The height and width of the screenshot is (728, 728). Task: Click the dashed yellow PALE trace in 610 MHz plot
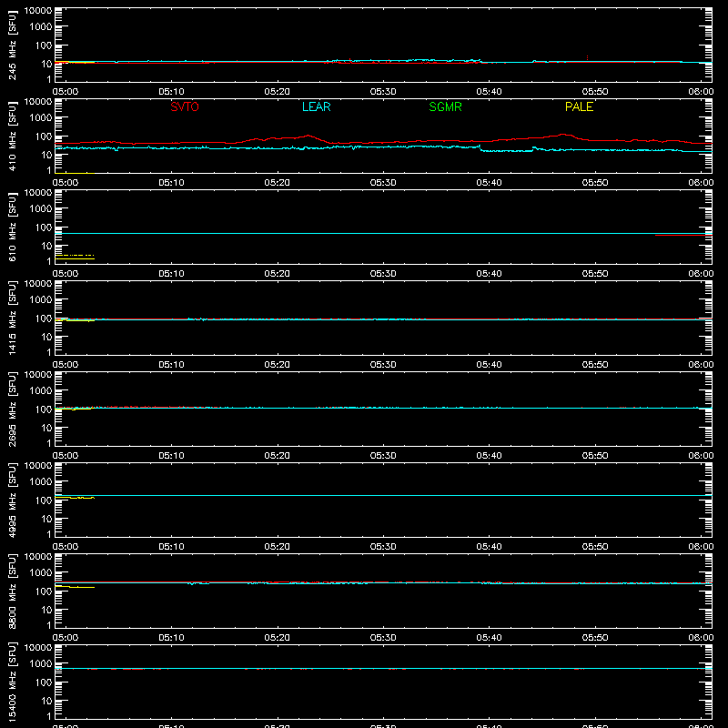pyautogui.click(x=75, y=256)
